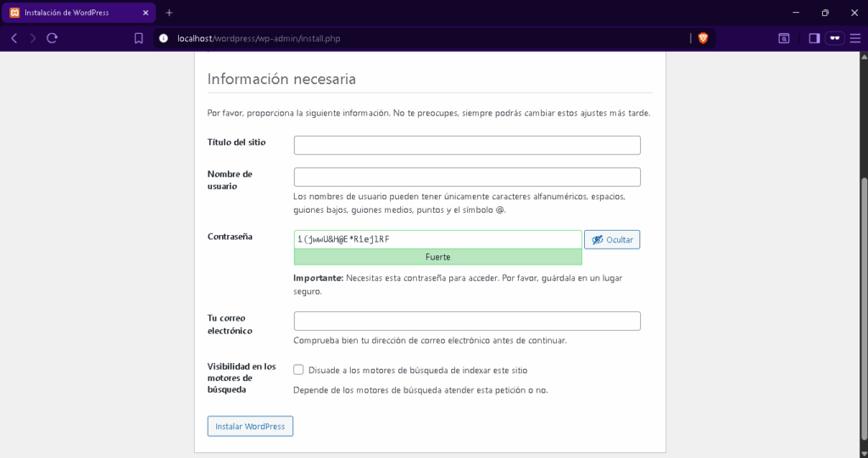This screenshot has height=458, width=868.
Task: Click the Contraseña password field
Action: 438,239
